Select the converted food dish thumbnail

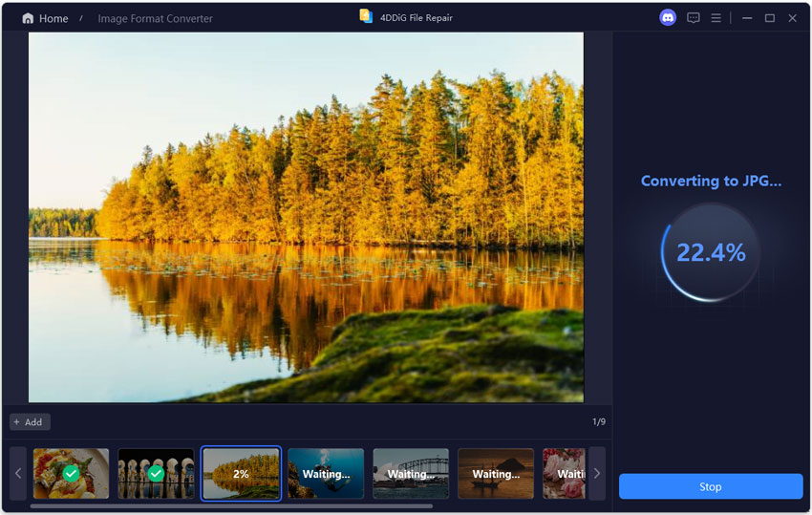[71, 474]
